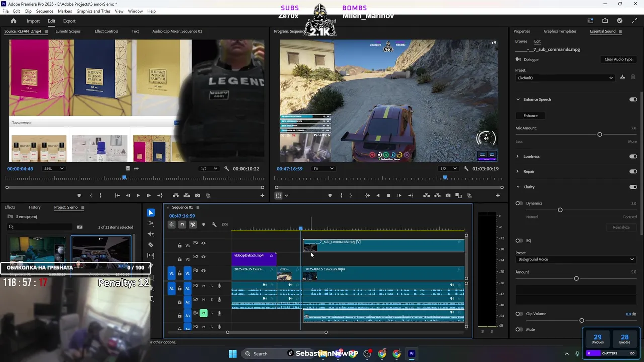The width and height of the screenshot is (644, 362).
Task: Add marker in Sequence 01 timeline
Action: pyautogui.click(x=203, y=225)
